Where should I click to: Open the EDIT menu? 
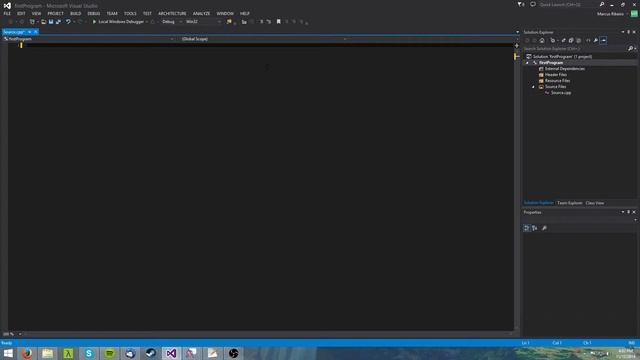[21, 13]
